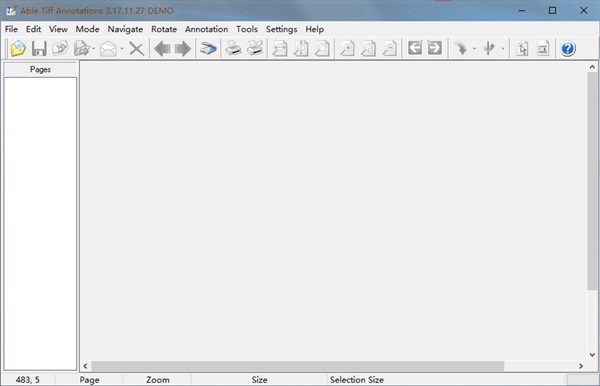Screen dimensions: 600x386
Task: Click the page icon left of the help button
Action: (543, 49)
